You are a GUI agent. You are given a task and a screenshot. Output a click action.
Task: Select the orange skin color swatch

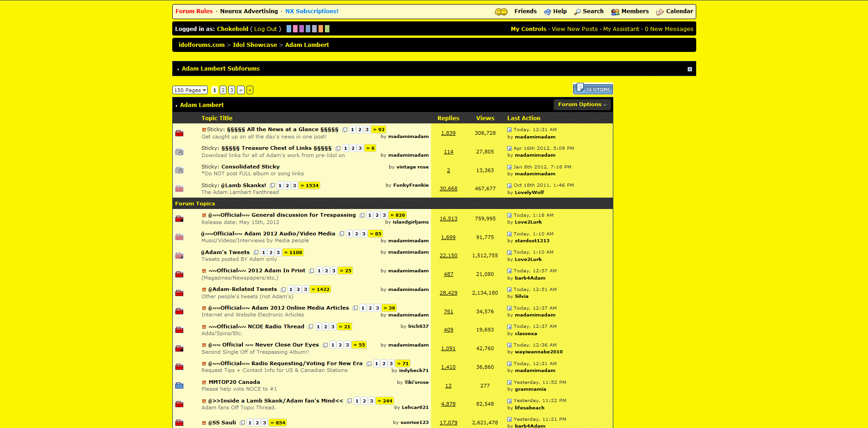(x=321, y=29)
